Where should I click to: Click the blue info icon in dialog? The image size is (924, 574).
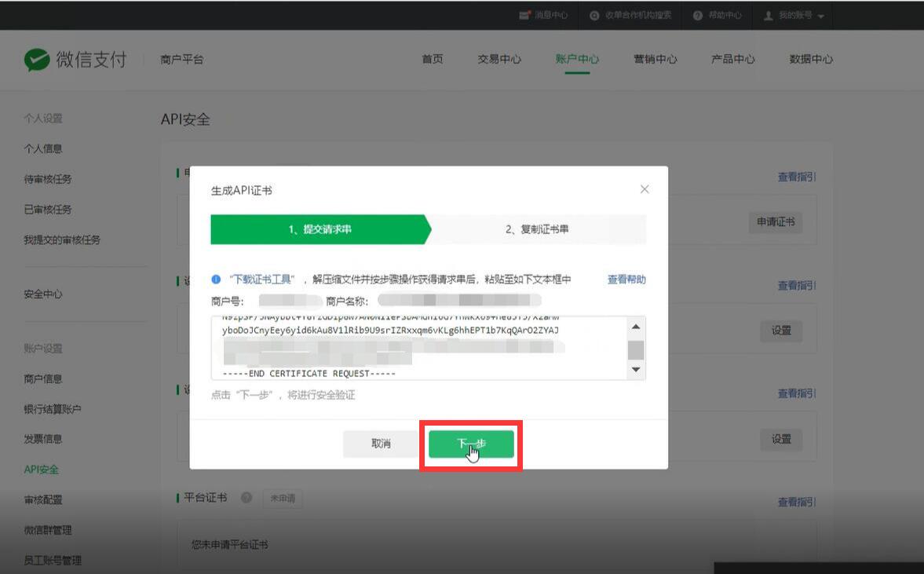(x=216, y=280)
